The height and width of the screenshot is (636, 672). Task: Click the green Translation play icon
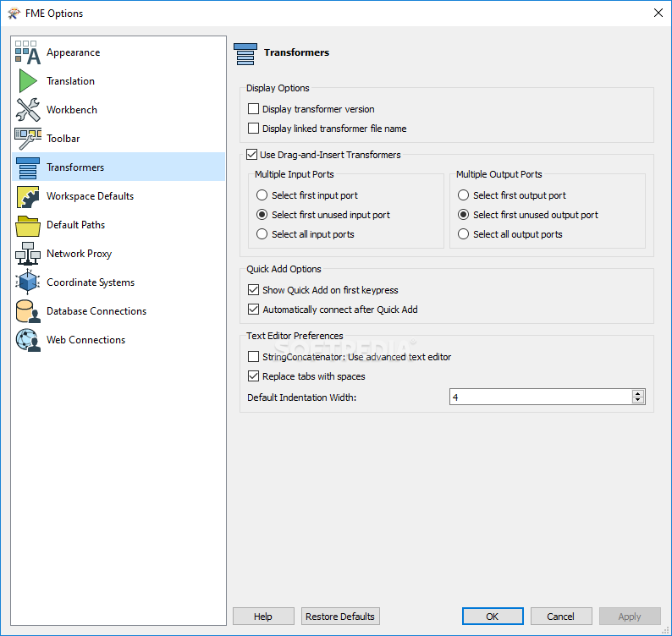coord(28,81)
